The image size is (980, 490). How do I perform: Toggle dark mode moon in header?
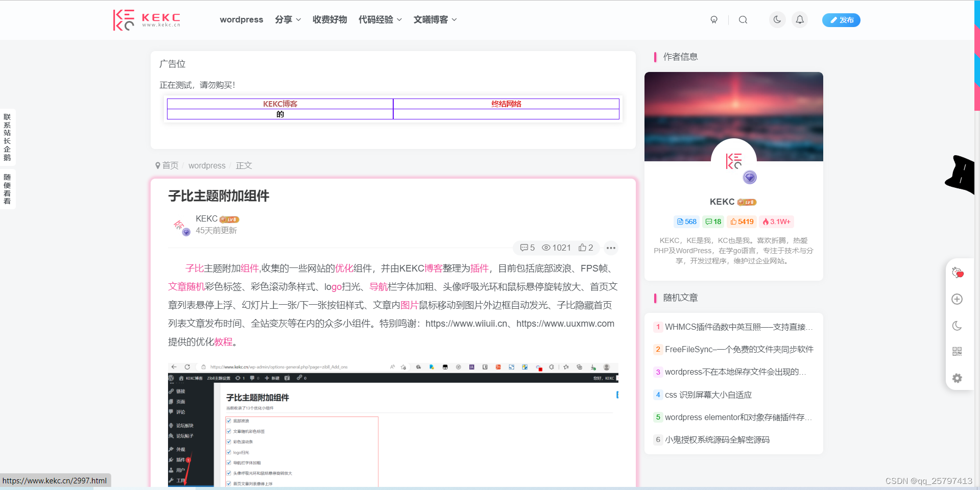click(777, 20)
